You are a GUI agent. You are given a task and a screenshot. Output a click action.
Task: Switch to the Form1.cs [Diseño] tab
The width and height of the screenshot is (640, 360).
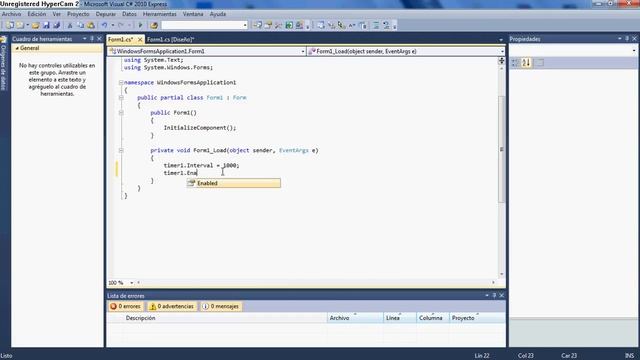pyautogui.click(x=171, y=40)
